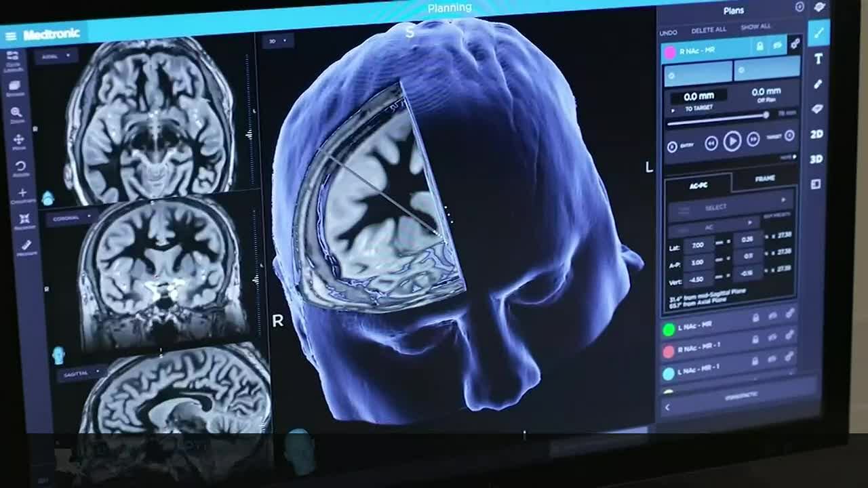Expand the Select dropdown in AC-PC panel
Screen dimensions: 868x488
(730, 205)
